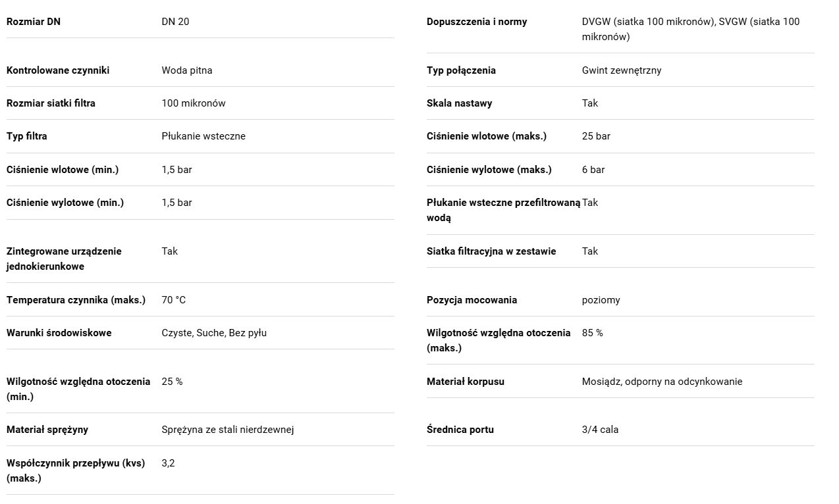The height and width of the screenshot is (504, 839).
Task: Click the '70 °C' temperature value
Action: pos(174,300)
